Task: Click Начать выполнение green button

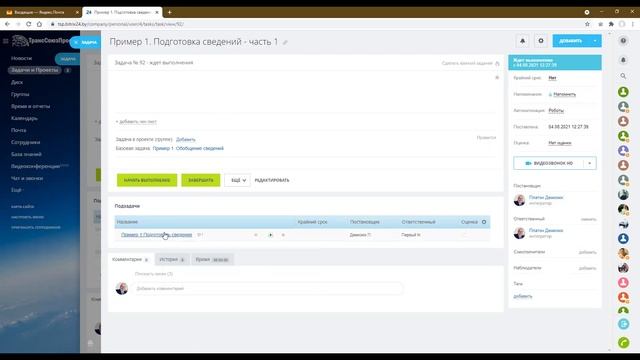Action: 147,180
